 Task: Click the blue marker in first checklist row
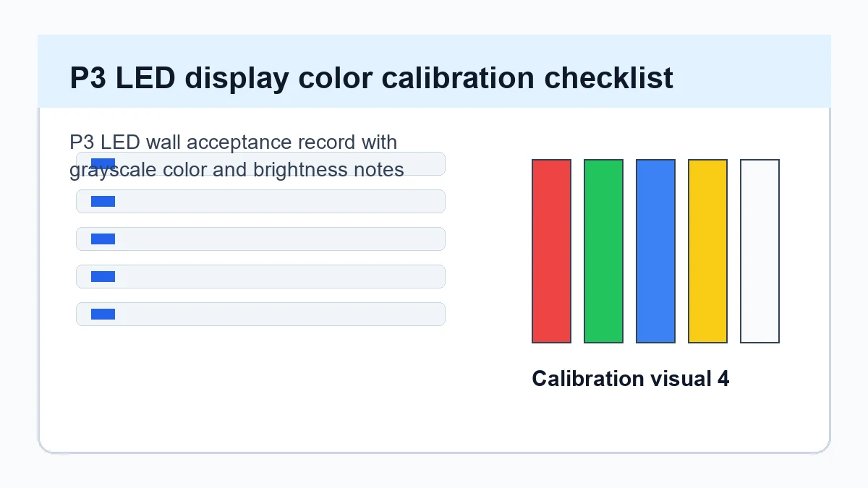click(x=103, y=163)
